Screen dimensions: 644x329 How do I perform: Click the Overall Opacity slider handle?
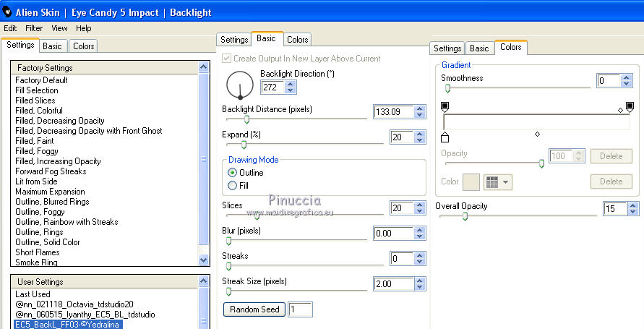465,216
